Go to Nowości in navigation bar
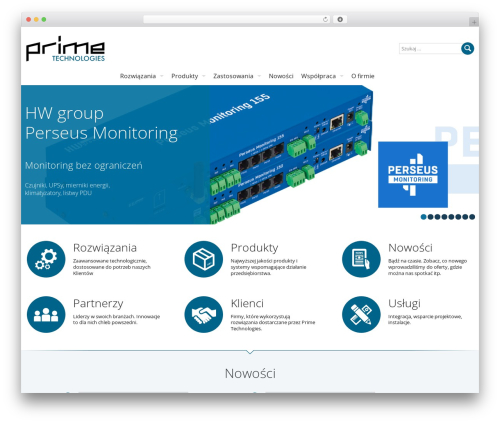 tap(281, 76)
